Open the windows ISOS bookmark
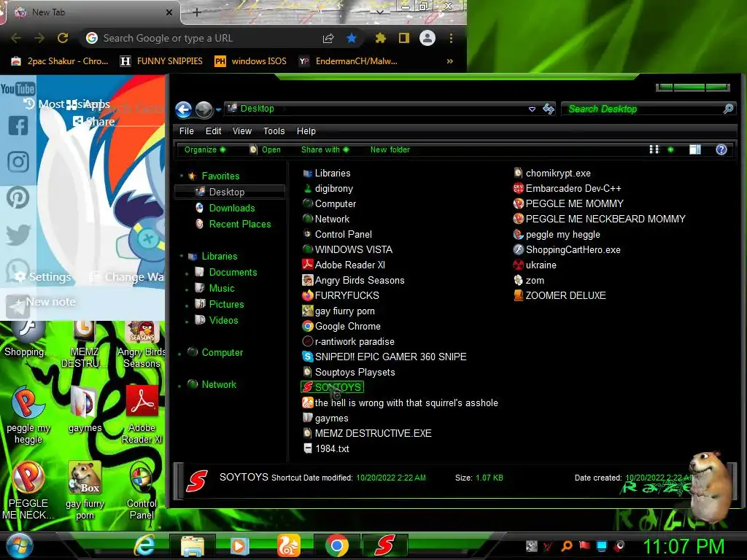 pos(251,61)
